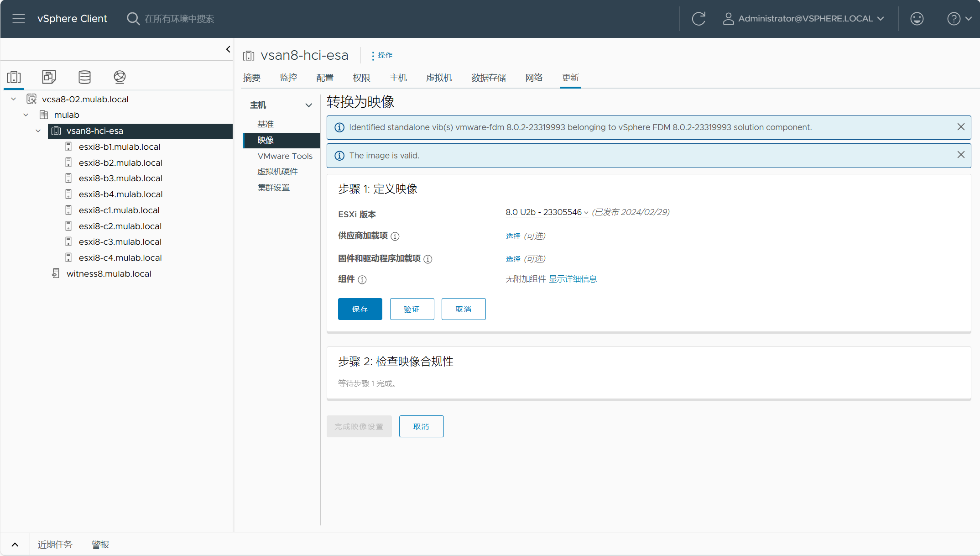Open the smiley feedback icon
The image size is (980, 556).
point(917,19)
